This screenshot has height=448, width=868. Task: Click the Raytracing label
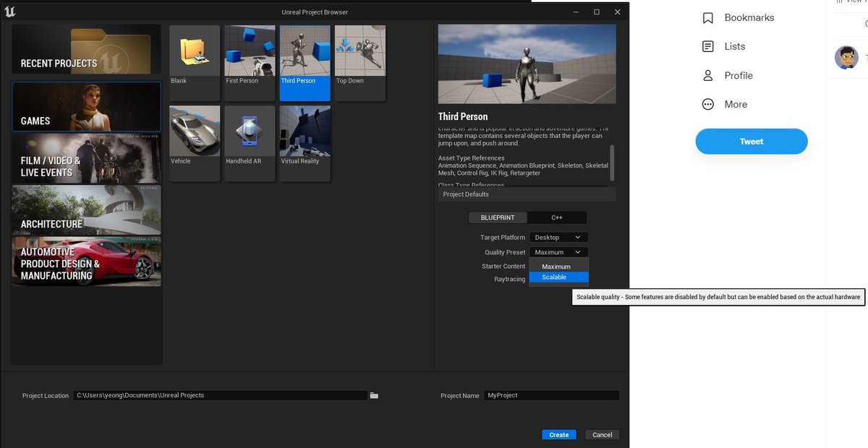[x=510, y=279]
